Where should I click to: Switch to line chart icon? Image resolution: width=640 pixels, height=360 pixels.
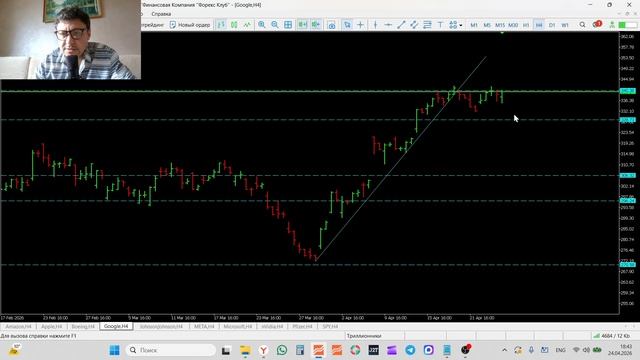coord(247,25)
